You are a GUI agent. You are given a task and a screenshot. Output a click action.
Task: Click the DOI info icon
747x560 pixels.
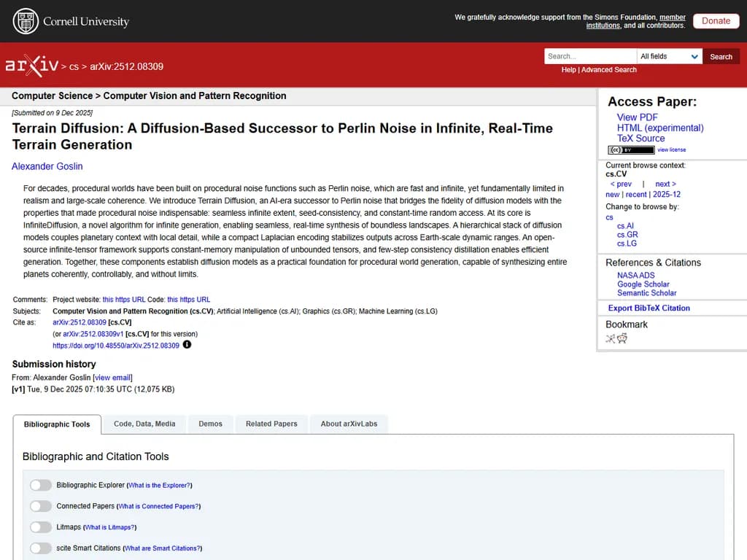coord(187,345)
